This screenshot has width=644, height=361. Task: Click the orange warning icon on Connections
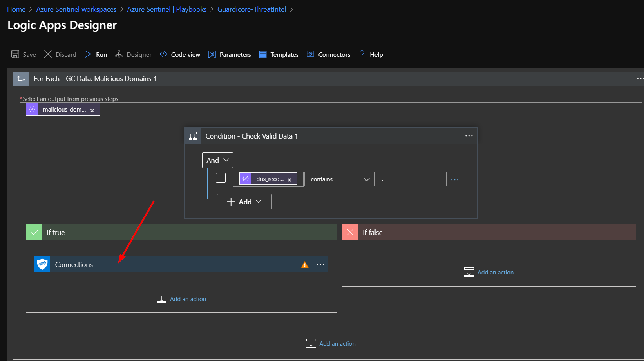coord(305,265)
